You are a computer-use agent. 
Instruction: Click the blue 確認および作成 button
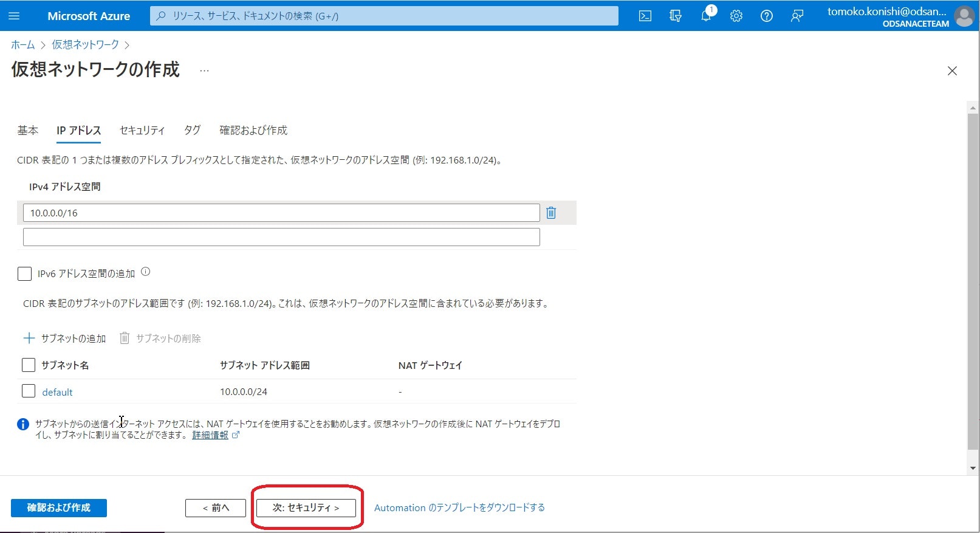point(59,507)
